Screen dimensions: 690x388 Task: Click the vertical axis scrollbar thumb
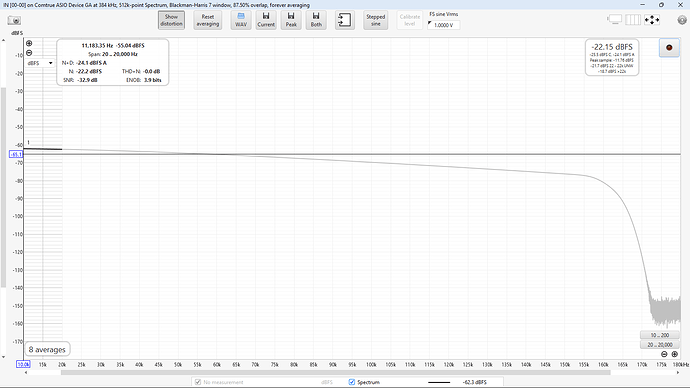coord(4,188)
